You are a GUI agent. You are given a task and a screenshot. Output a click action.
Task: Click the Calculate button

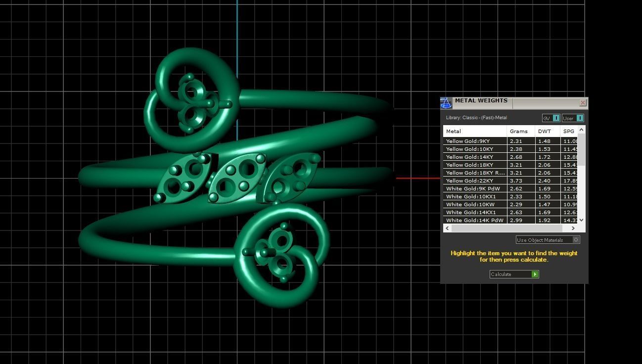coord(514,274)
